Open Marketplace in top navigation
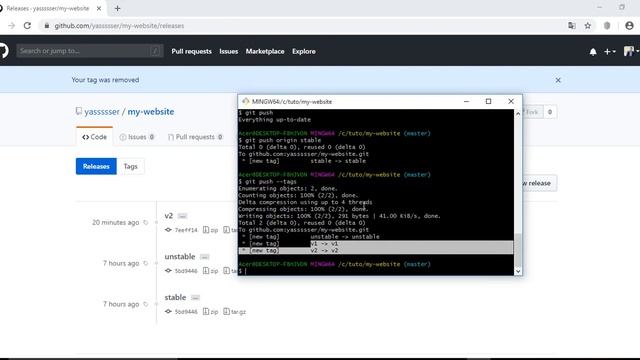Image resolution: width=640 pixels, height=360 pixels. pyautogui.click(x=265, y=51)
